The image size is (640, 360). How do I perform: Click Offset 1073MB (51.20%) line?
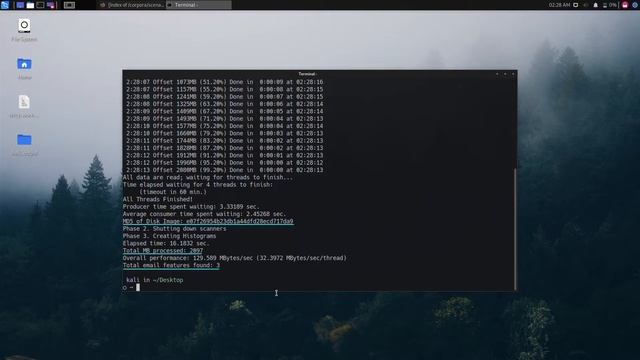(224, 82)
